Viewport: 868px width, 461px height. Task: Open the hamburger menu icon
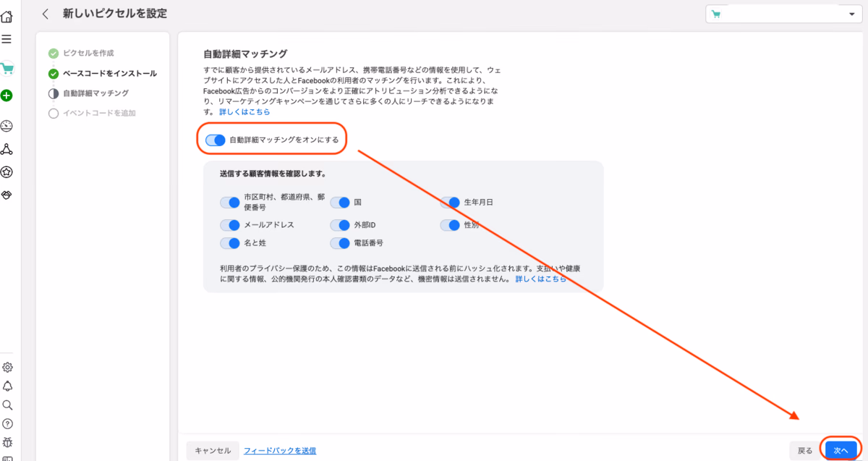[x=7, y=39]
